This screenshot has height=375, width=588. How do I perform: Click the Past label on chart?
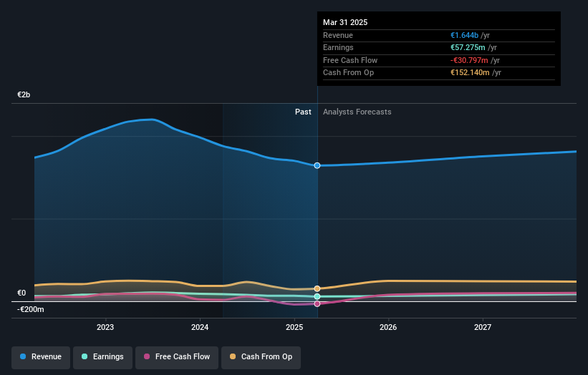coord(303,112)
